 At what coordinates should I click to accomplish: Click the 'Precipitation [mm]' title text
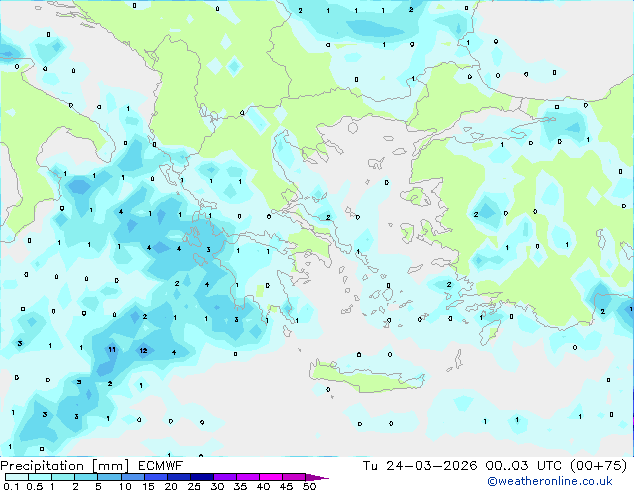pyautogui.click(x=65, y=466)
